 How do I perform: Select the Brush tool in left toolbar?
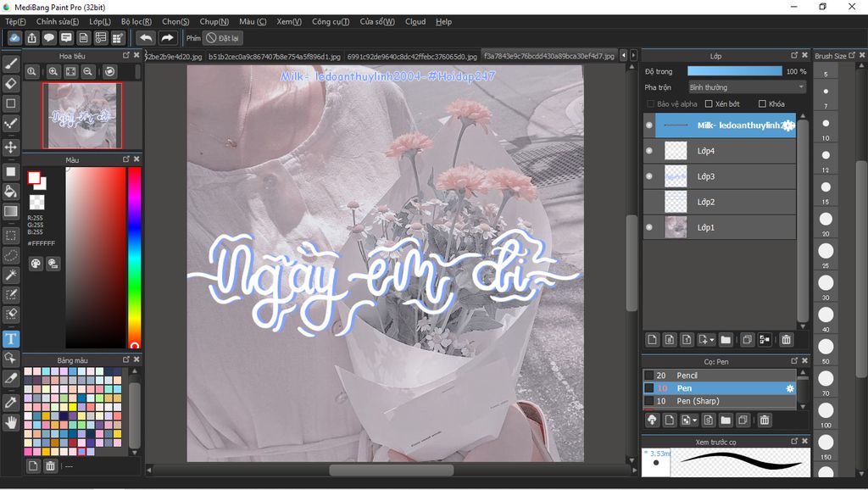coord(10,64)
